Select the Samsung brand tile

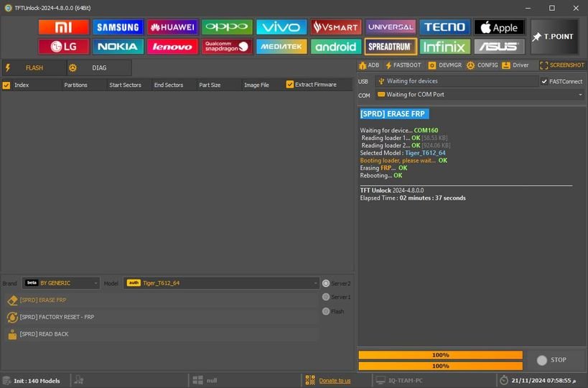tap(118, 27)
